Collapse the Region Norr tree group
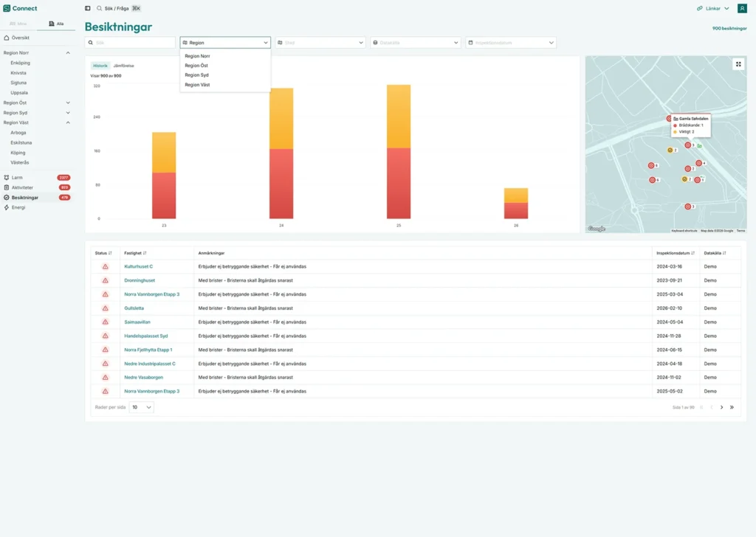This screenshot has height=537, width=756. click(x=68, y=53)
